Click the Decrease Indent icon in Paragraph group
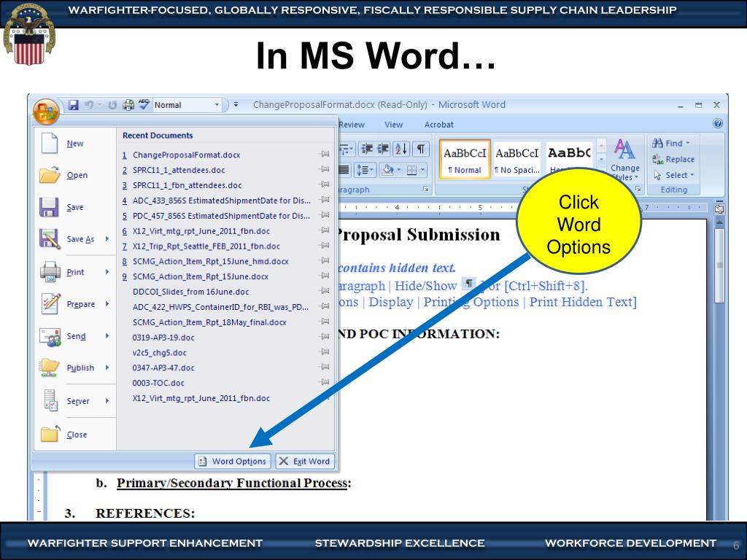The height and width of the screenshot is (560, 747). click(367, 149)
